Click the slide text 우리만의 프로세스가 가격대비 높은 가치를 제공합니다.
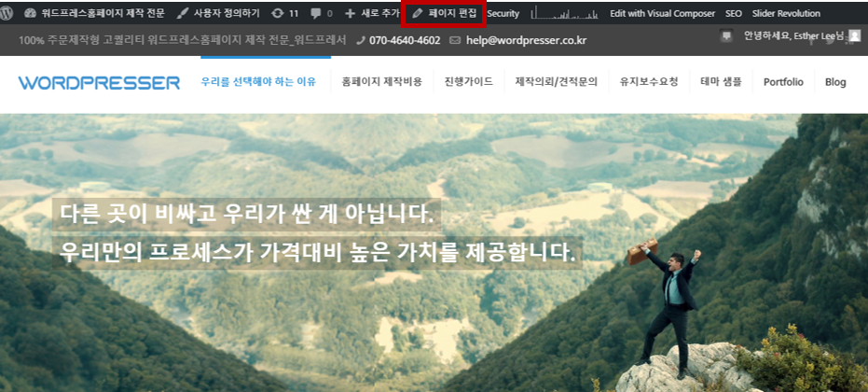The height and width of the screenshot is (392, 868). click(318, 253)
